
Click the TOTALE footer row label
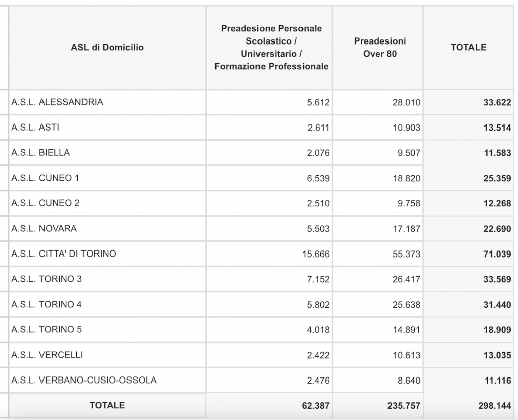(x=107, y=405)
